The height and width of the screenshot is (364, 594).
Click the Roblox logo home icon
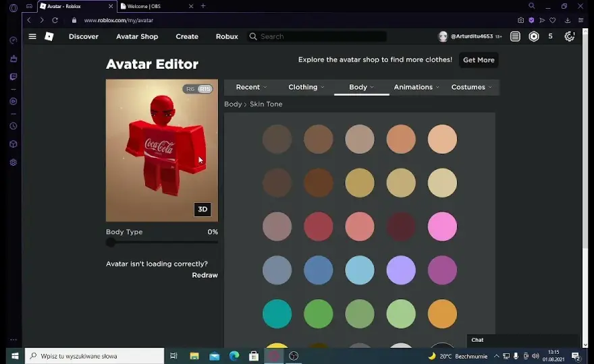49,36
